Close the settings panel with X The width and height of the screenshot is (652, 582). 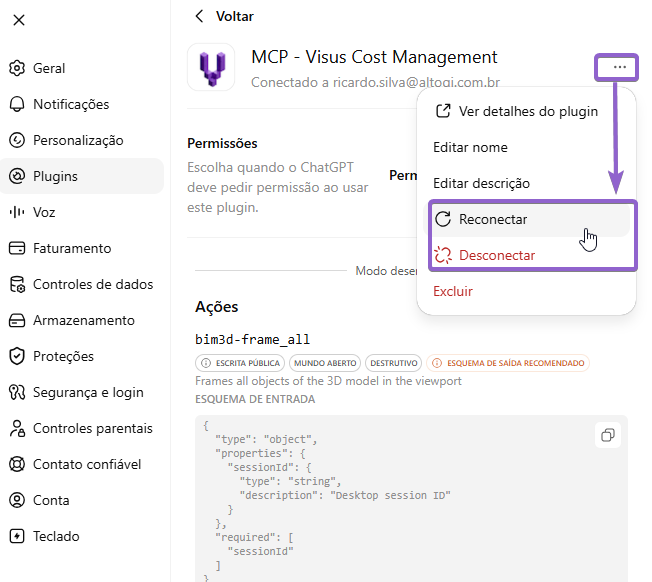point(19,20)
